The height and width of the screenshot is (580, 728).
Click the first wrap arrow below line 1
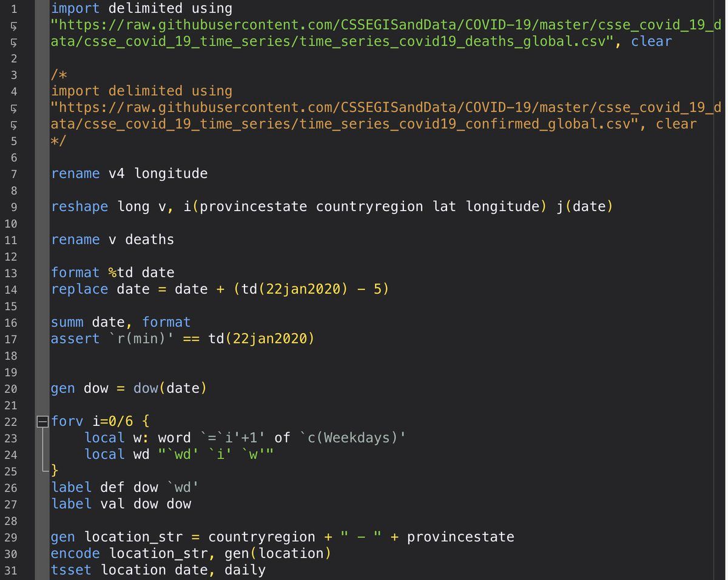point(13,25)
